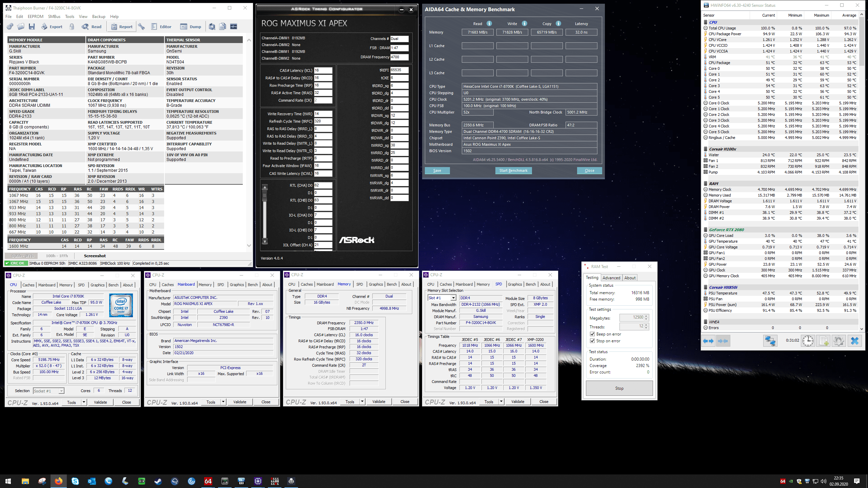This screenshot has width=868, height=488.
Task: Open the SMBus menu in Thaiphoon Burner
Action: coord(54,16)
